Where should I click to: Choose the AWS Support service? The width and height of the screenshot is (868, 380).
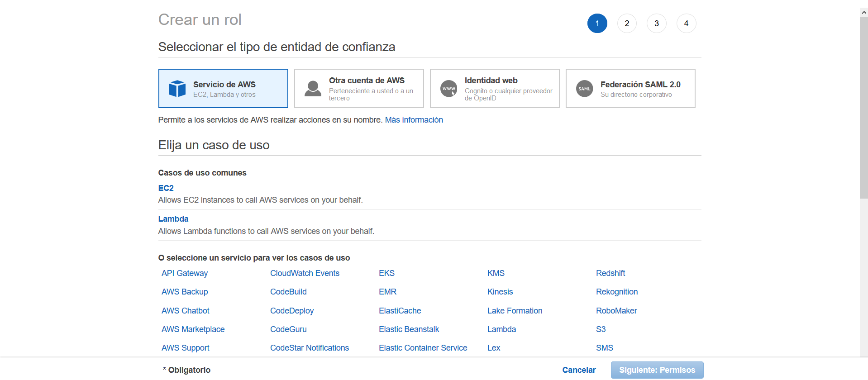(x=186, y=348)
